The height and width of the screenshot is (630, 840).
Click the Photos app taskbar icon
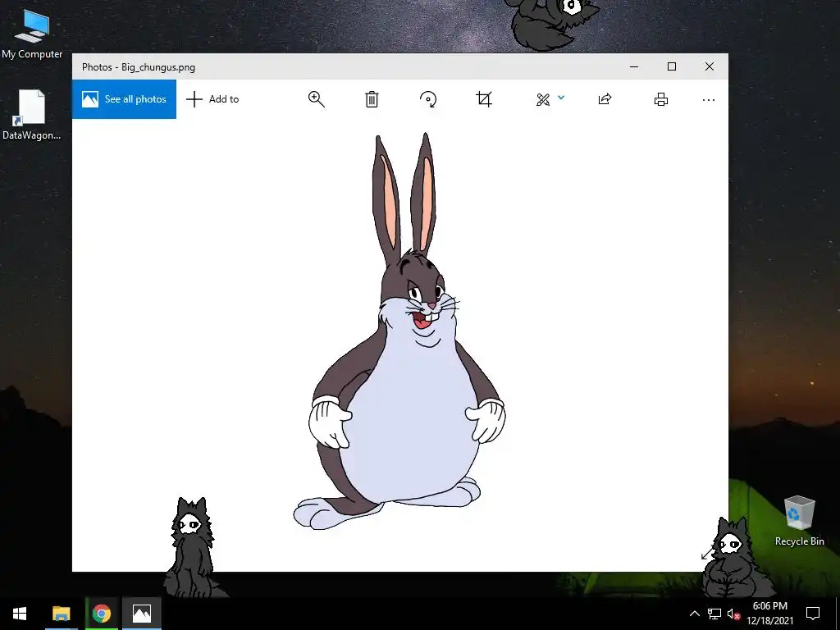point(142,614)
